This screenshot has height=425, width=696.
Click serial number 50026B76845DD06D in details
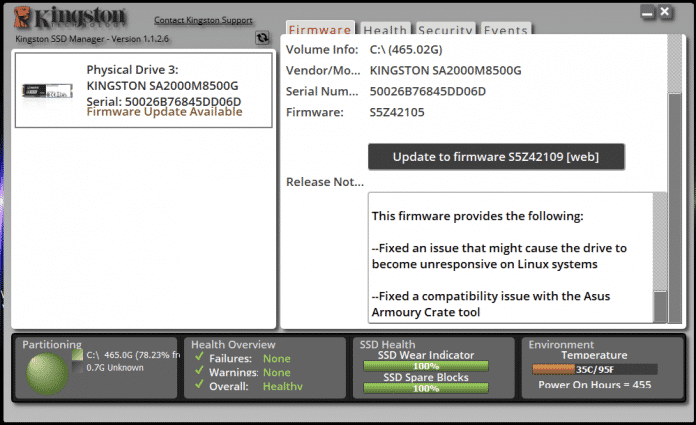pos(427,91)
